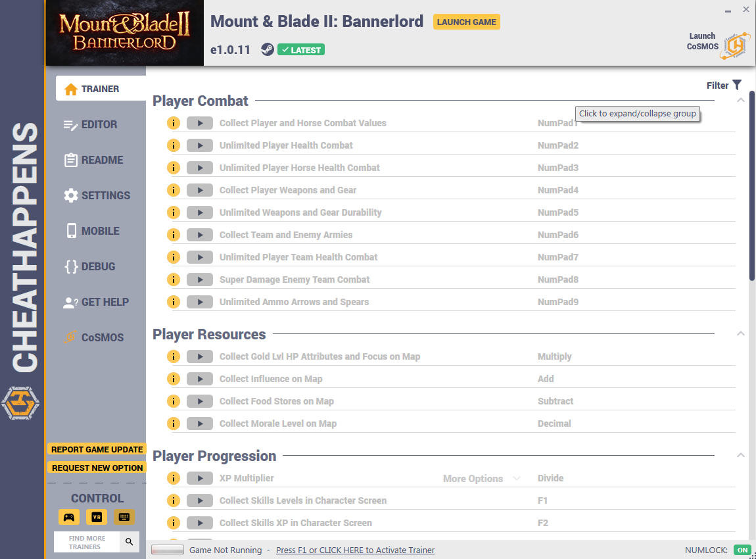The image size is (756, 559).
Task: Click info icon for Collect Skills Levels row
Action: click(174, 500)
